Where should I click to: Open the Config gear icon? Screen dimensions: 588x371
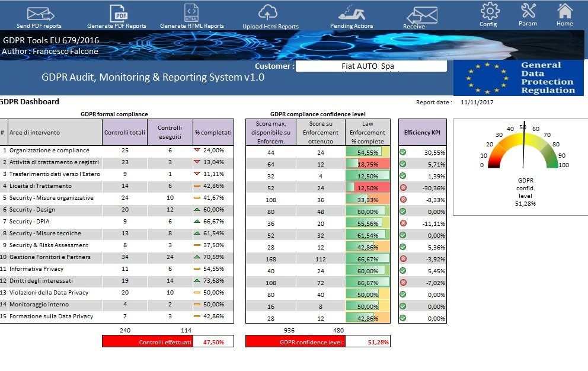490,11
